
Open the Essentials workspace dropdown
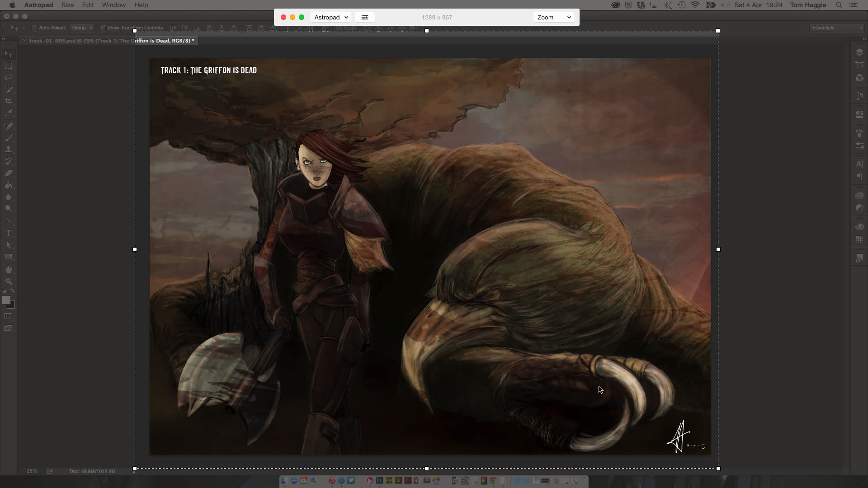[x=837, y=28]
